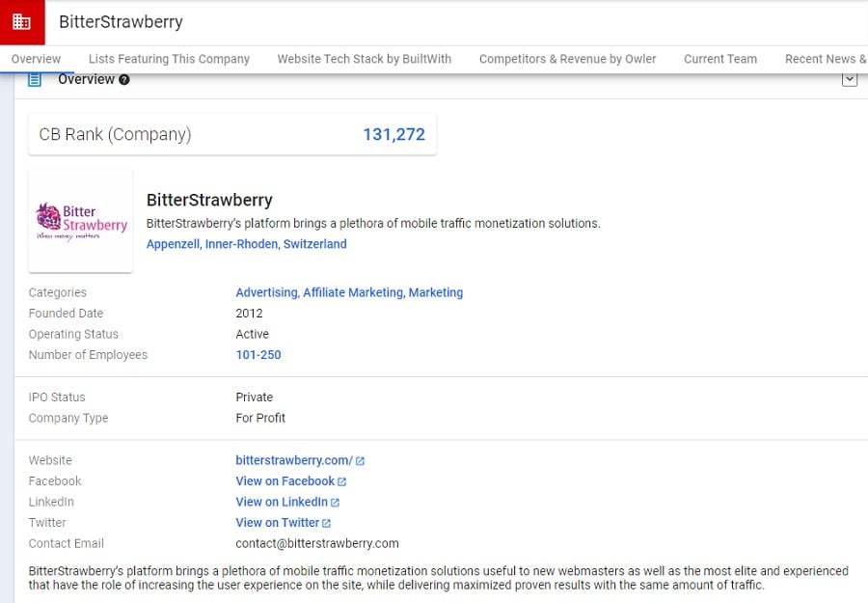Open View on Twitter link

(x=278, y=523)
